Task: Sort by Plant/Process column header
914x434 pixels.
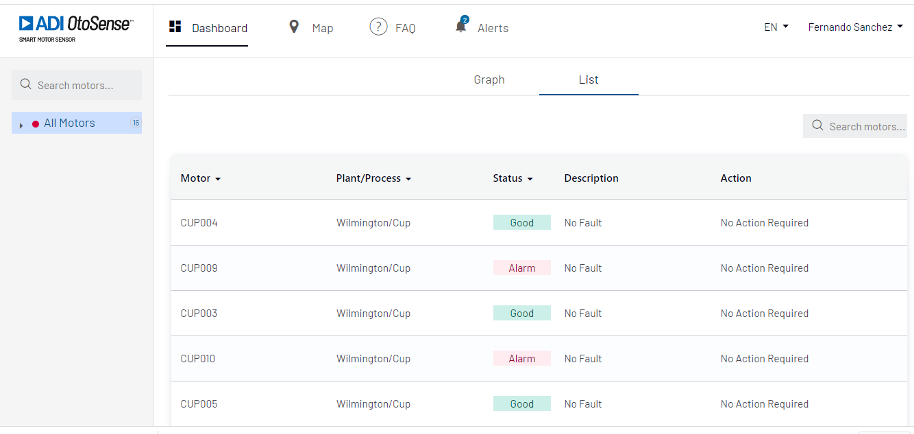Action: [373, 178]
